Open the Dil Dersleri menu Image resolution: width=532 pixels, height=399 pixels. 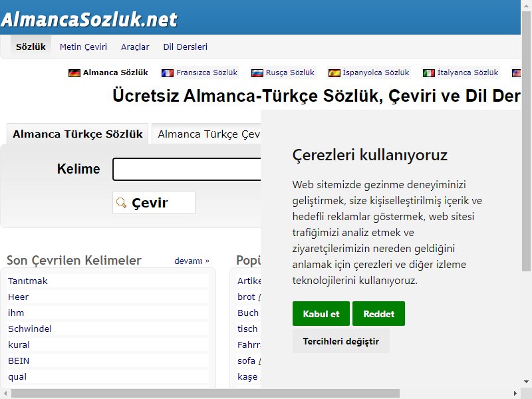click(x=186, y=47)
